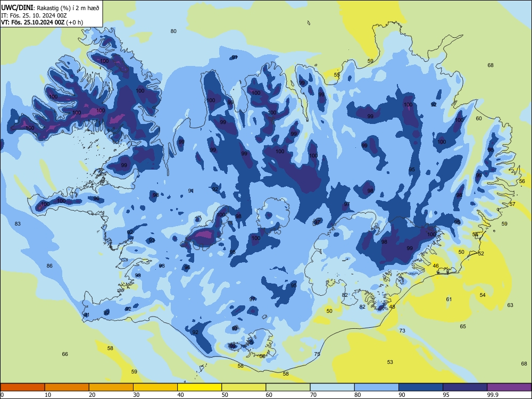532x399 pixels.
Task: Click the amber 30–40 legend swatch
Action: point(155,387)
